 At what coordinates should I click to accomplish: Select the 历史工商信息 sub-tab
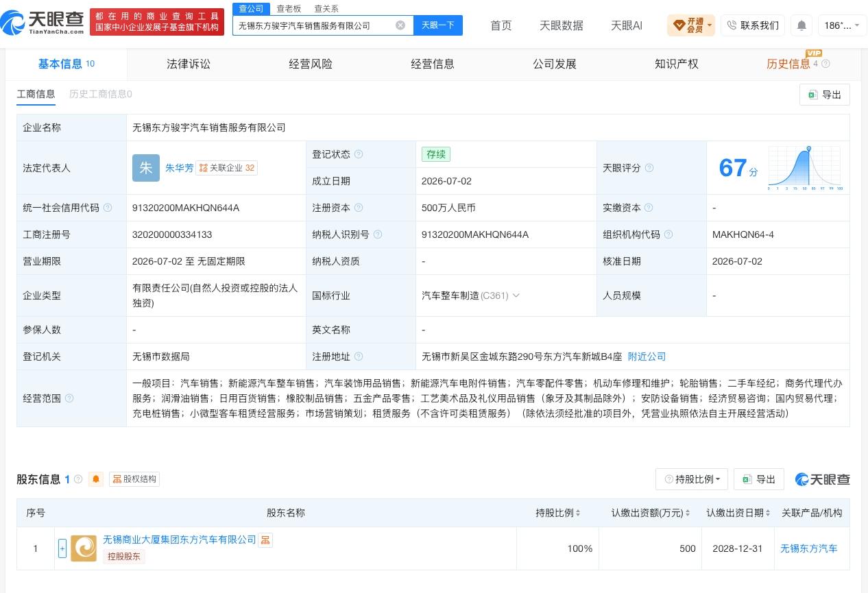[x=101, y=94]
